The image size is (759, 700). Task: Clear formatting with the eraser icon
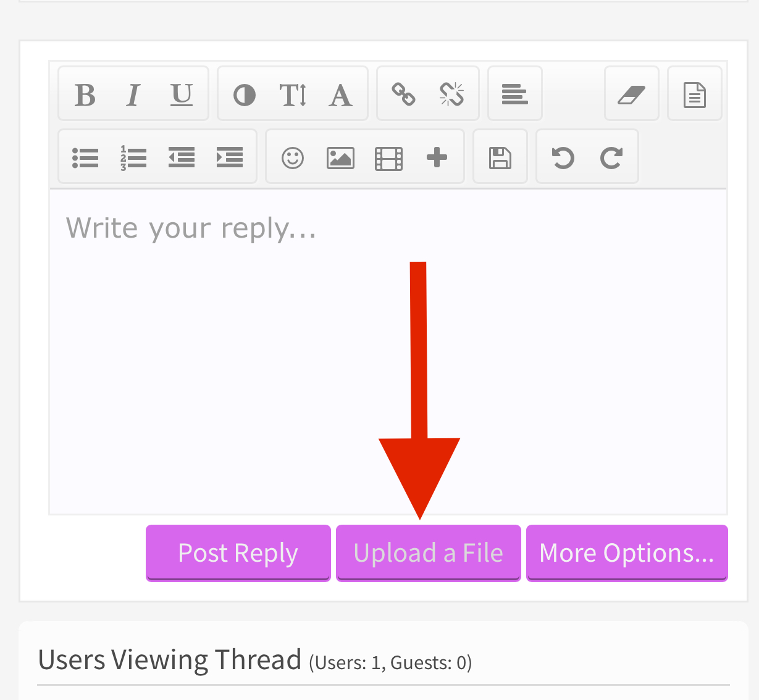tap(631, 94)
